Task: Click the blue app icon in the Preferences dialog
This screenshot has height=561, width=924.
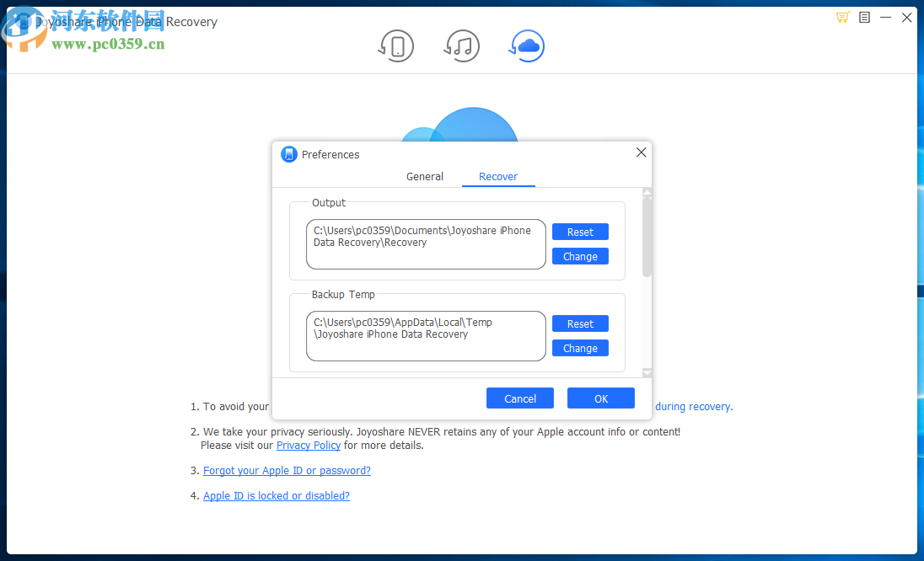Action: coord(289,154)
